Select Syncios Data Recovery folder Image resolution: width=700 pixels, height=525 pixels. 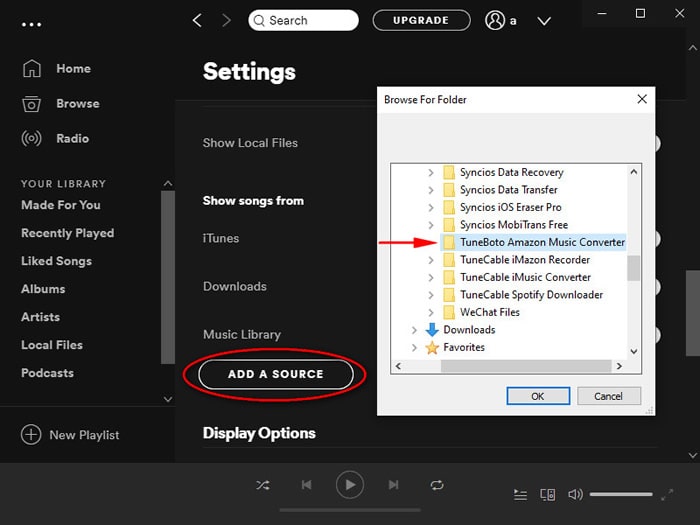pos(504,172)
